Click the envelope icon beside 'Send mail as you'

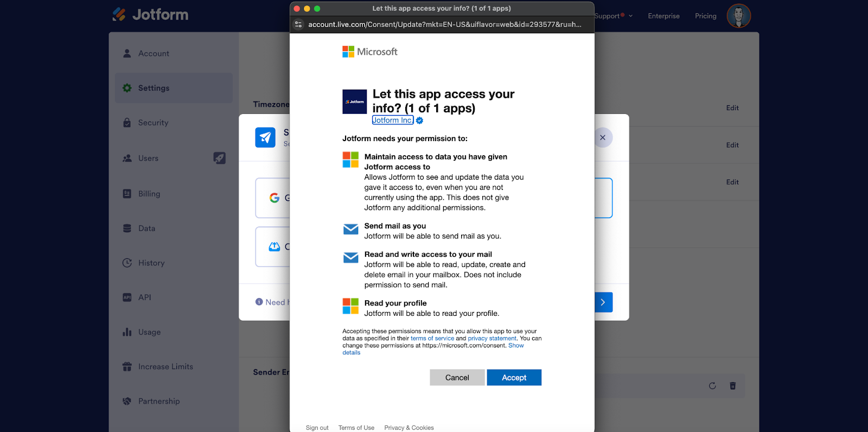point(350,229)
